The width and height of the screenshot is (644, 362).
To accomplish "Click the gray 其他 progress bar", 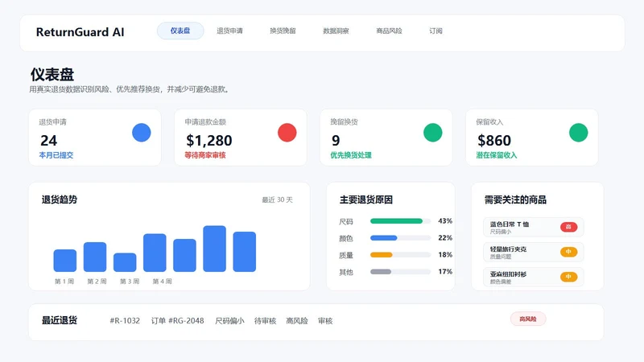I will 381,272.
